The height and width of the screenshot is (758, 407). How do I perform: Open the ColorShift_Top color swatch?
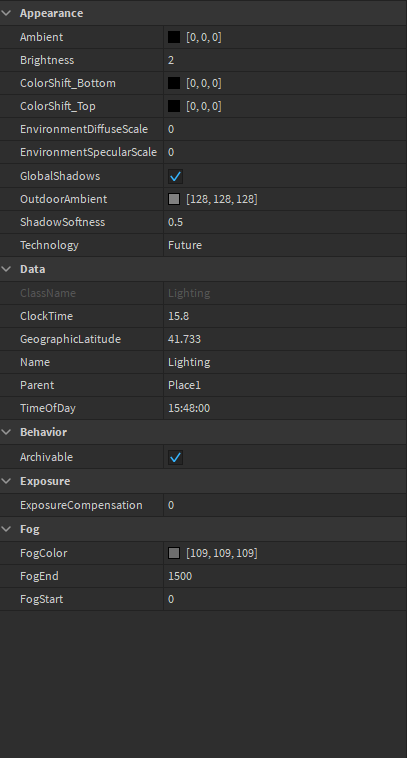[x=174, y=106]
